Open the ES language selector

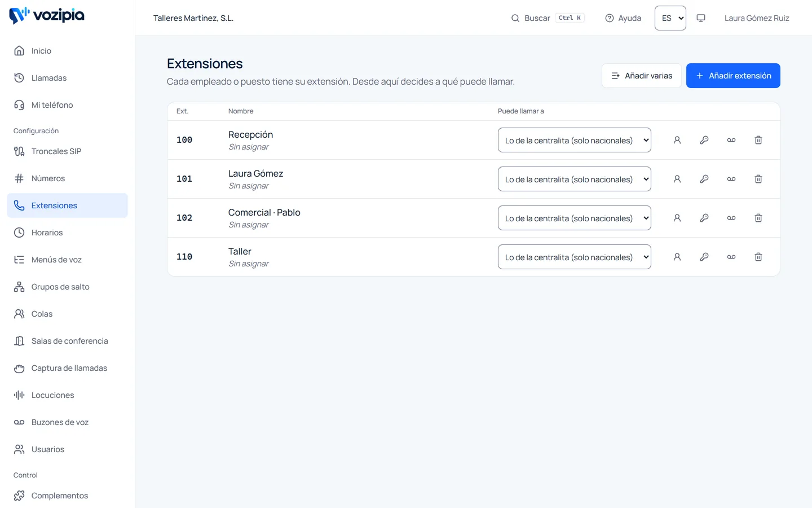pyautogui.click(x=670, y=18)
